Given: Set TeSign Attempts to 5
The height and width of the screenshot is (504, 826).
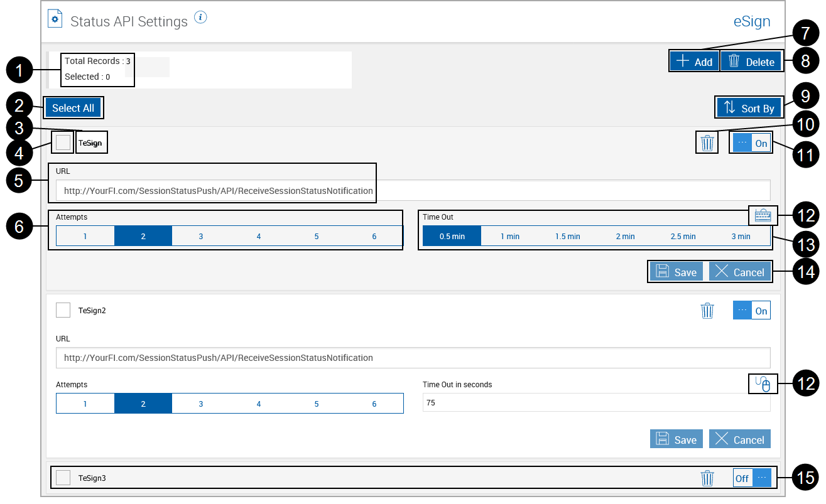Looking at the screenshot, I should point(317,236).
